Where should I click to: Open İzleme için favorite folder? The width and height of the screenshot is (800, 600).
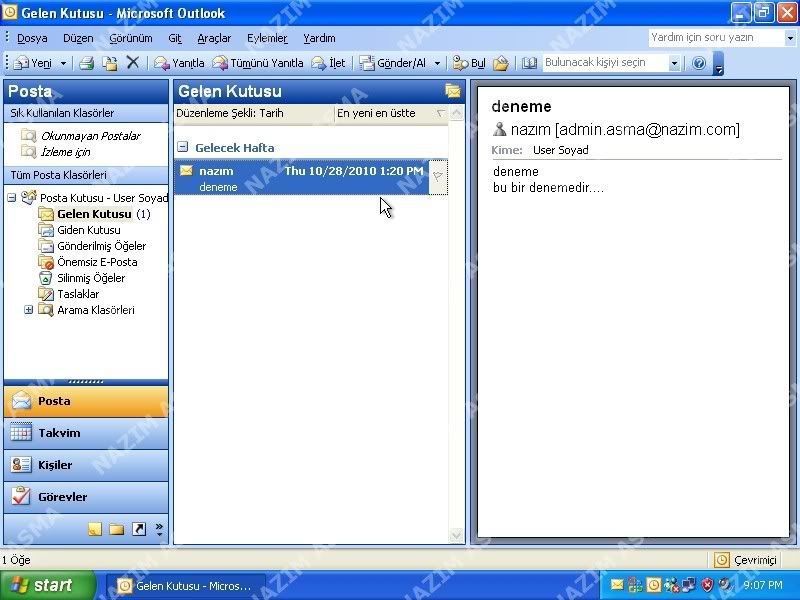[65, 152]
